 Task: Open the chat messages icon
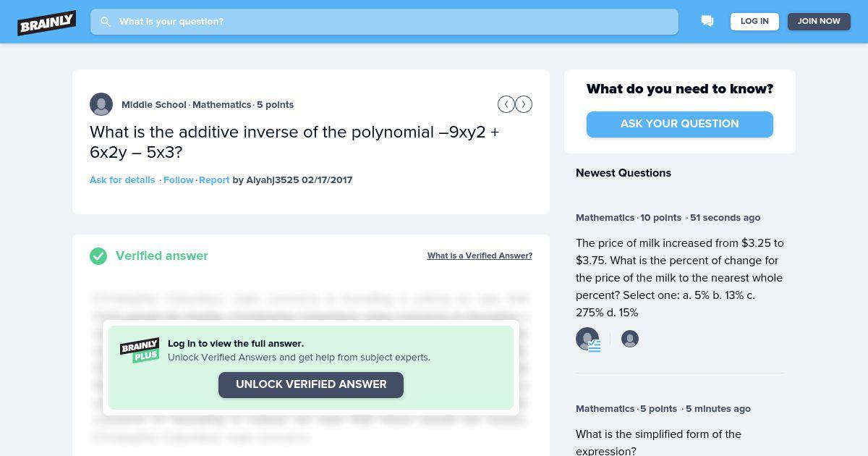[707, 22]
